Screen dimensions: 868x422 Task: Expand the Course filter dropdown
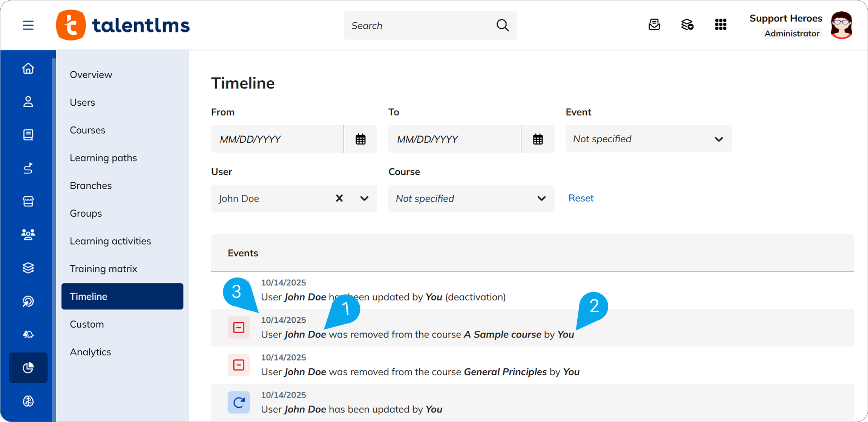(x=471, y=199)
